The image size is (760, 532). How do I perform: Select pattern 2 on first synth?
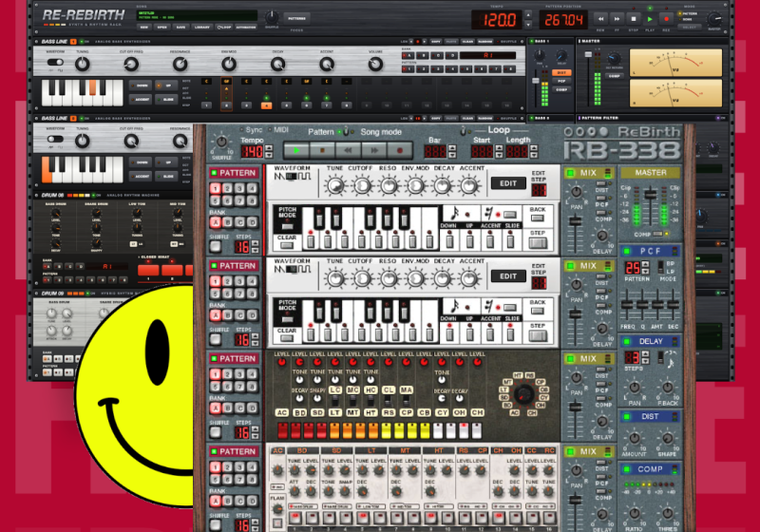coord(227,188)
